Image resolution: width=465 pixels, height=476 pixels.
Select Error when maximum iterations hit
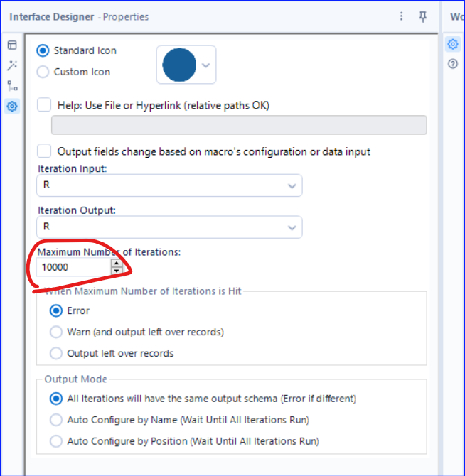[56, 311]
